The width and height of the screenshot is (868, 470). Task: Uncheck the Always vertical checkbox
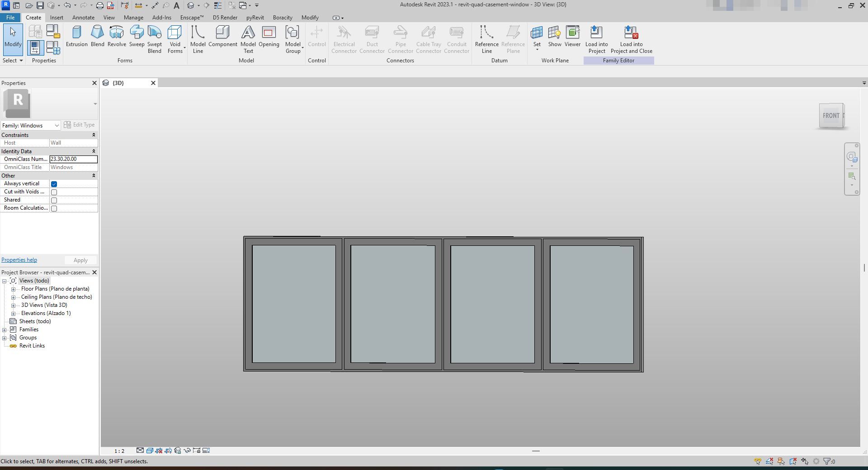tap(54, 184)
